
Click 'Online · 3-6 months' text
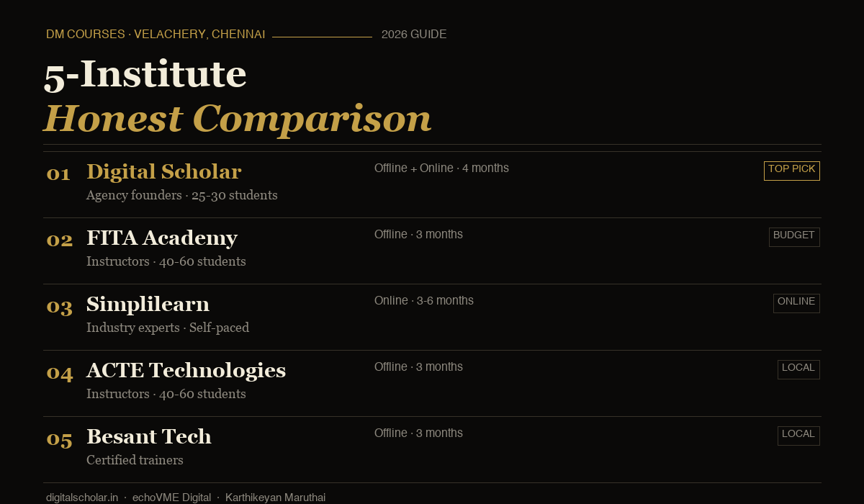tap(424, 301)
